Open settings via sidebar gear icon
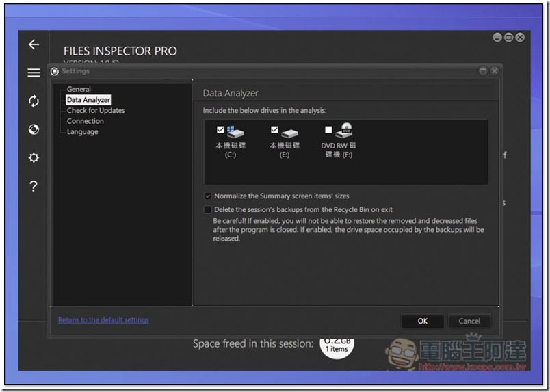Image resolution: width=550 pixels, height=392 pixels. [34, 157]
